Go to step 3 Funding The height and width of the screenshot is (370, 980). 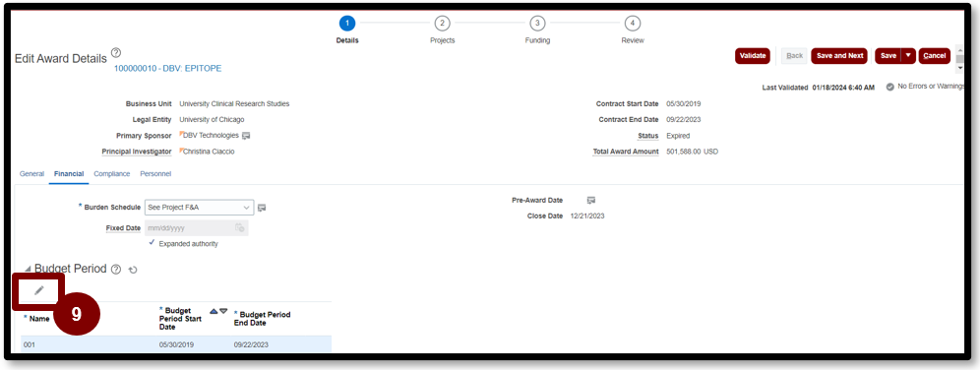537,24
